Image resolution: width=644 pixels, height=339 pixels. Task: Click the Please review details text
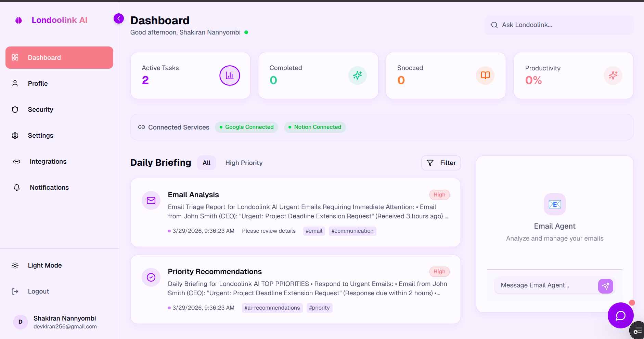coord(269,231)
